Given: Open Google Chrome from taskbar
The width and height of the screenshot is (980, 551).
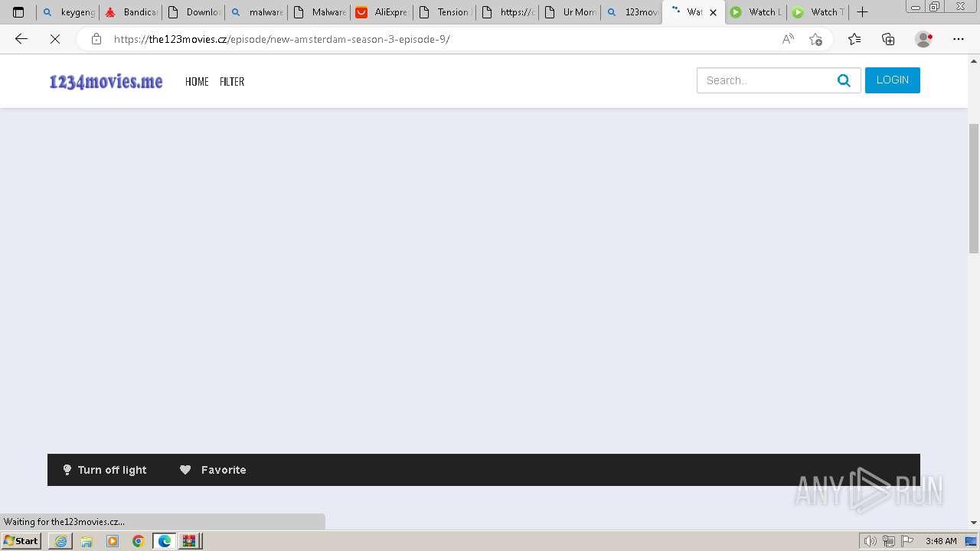Looking at the screenshot, I should 139,541.
